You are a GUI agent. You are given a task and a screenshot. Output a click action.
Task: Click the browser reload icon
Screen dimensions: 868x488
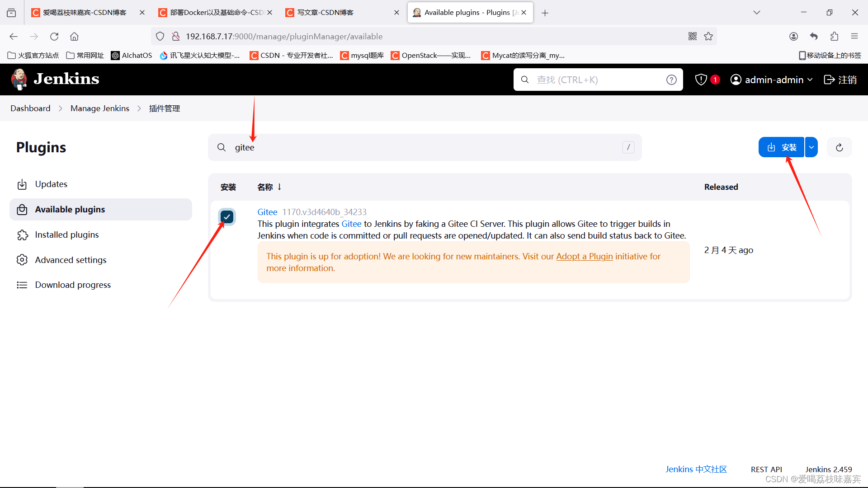(x=54, y=36)
